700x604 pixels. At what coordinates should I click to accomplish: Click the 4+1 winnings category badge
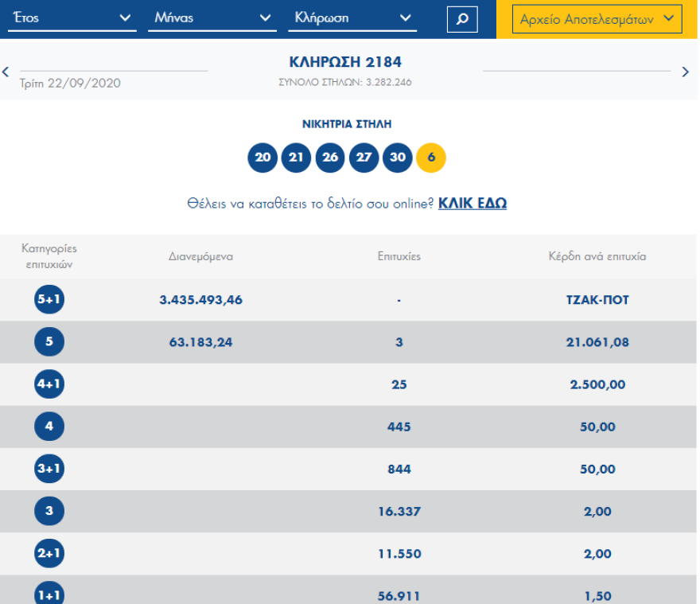(x=49, y=384)
